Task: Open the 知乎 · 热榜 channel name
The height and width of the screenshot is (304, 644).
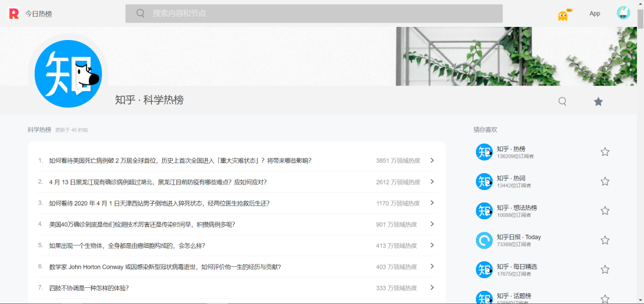Action: pos(511,149)
